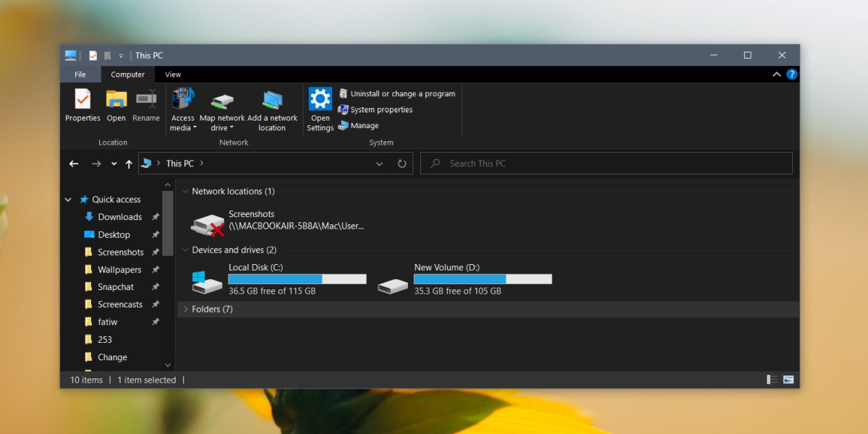The height and width of the screenshot is (434, 868).
Task: Click New folder in Quick Access Toolbar
Action: 108,56
